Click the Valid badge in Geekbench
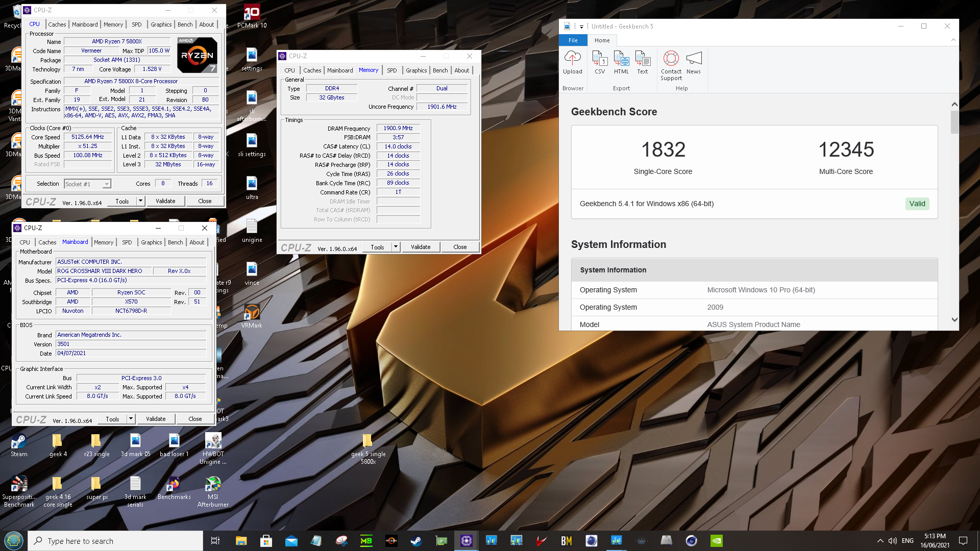The width and height of the screenshot is (980, 551). coord(917,204)
